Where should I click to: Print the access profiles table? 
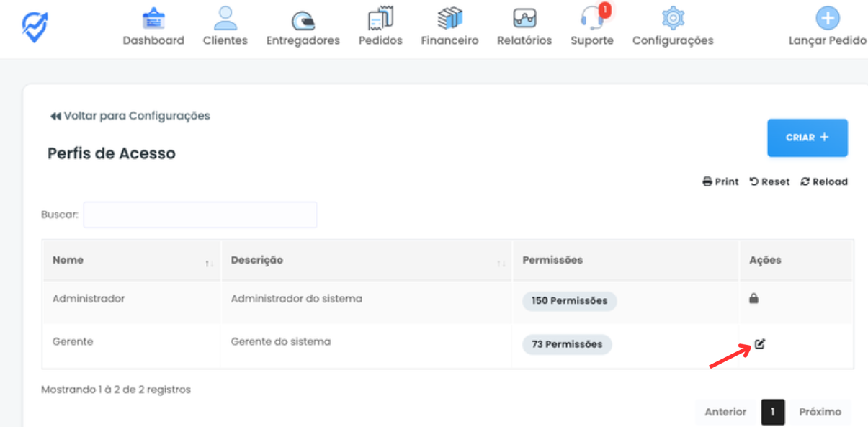720,181
